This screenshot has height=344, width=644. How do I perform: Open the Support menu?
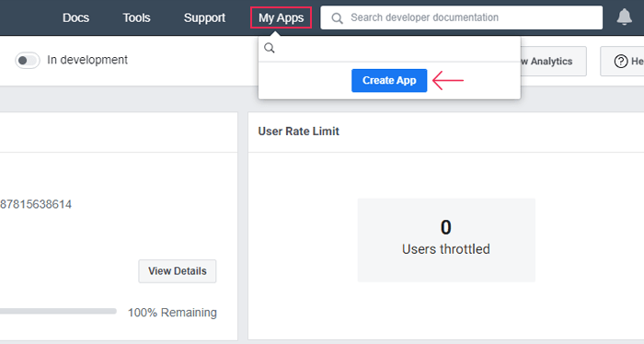204,17
